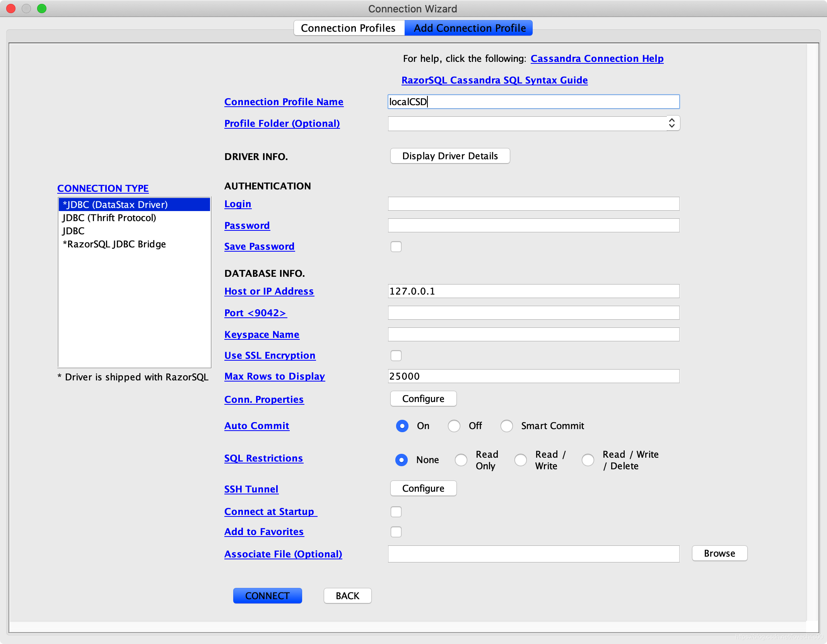Image resolution: width=827 pixels, height=644 pixels.
Task: Click into the Port input field
Action: coord(533,313)
